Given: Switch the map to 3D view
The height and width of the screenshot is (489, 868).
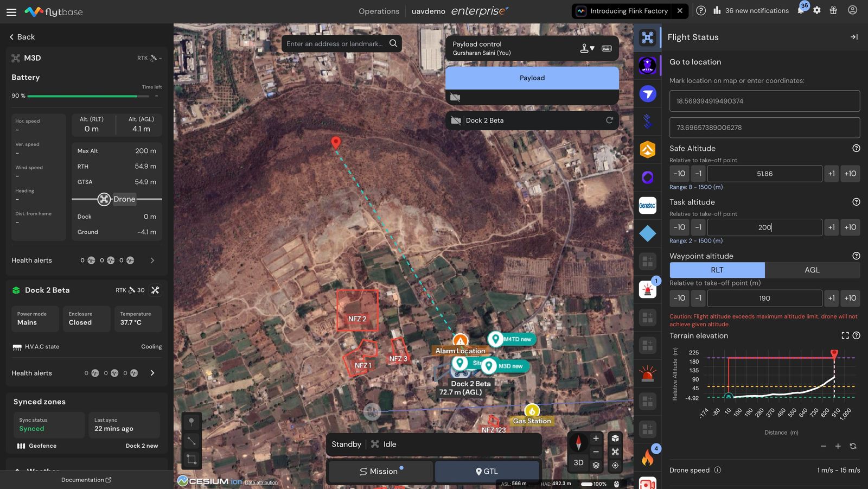Looking at the screenshot, I should pyautogui.click(x=578, y=462).
